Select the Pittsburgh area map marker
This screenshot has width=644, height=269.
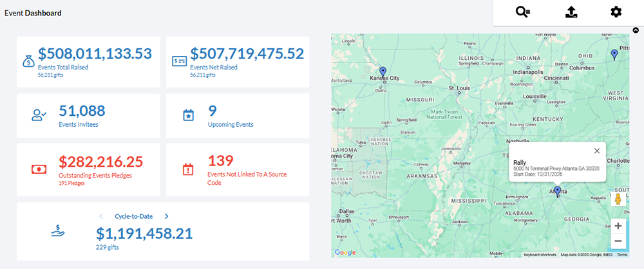[x=614, y=55]
